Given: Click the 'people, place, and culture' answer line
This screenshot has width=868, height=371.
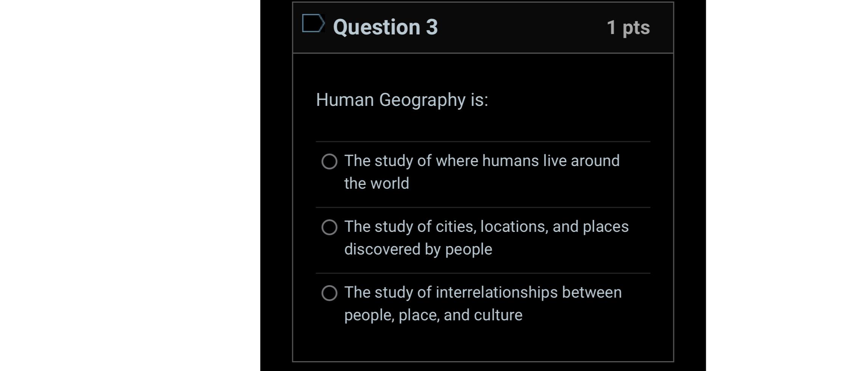Looking at the screenshot, I should click(433, 315).
